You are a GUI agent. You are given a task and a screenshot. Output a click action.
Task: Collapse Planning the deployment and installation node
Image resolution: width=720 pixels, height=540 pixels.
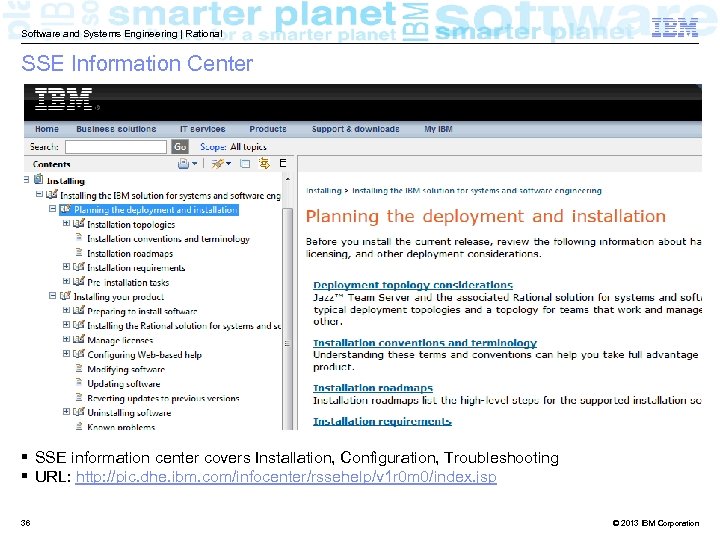[53, 208]
